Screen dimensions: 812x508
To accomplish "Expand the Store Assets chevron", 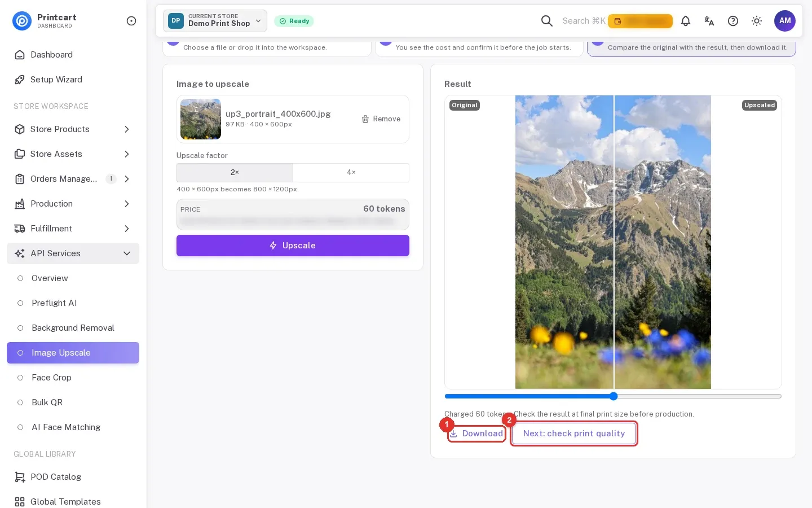I will click(x=127, y=154).
